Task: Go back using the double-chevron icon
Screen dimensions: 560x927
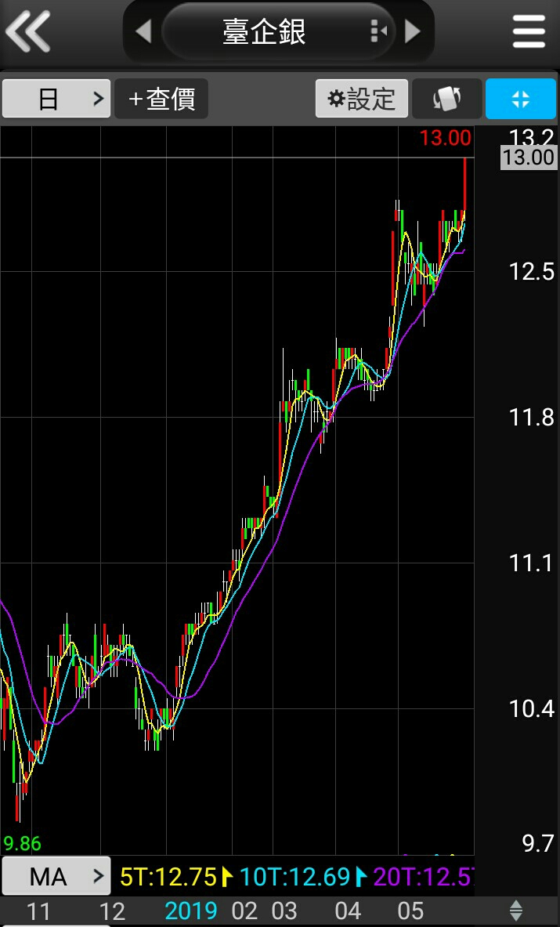Action: (27, 31)
